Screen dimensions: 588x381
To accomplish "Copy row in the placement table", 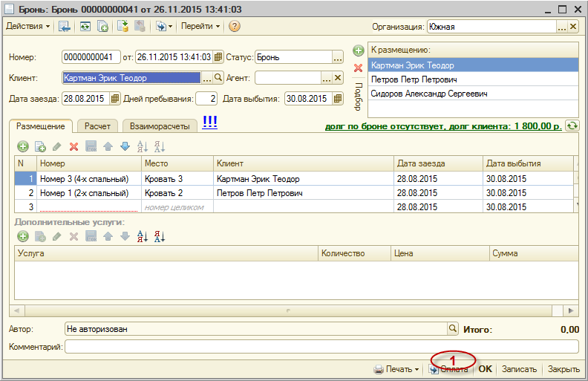I will (x=40, y=146).
